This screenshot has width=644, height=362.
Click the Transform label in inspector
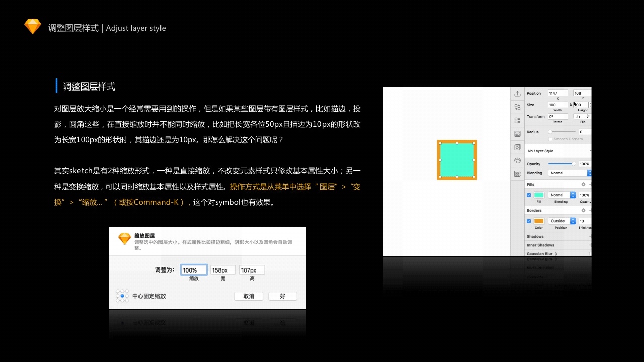click(536, 116)
